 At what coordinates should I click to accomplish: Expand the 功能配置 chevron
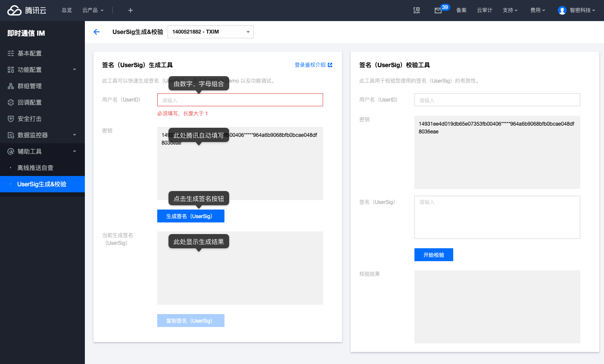[75, 69]
